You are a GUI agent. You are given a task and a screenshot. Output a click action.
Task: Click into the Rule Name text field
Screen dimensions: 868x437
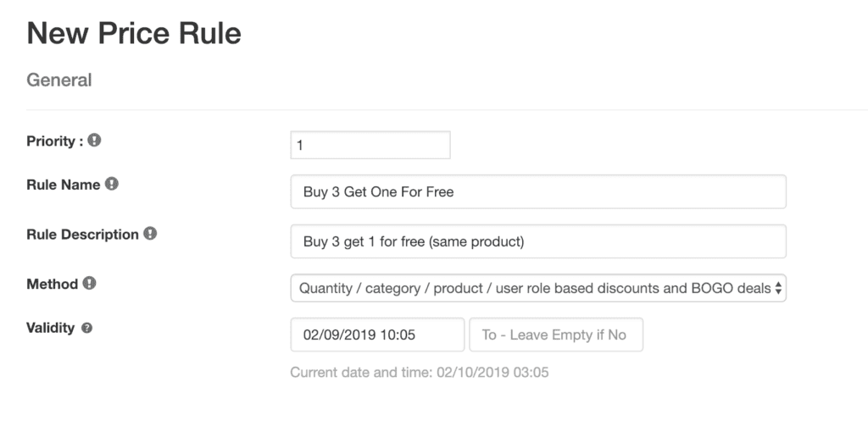click(x=538, y=192)
